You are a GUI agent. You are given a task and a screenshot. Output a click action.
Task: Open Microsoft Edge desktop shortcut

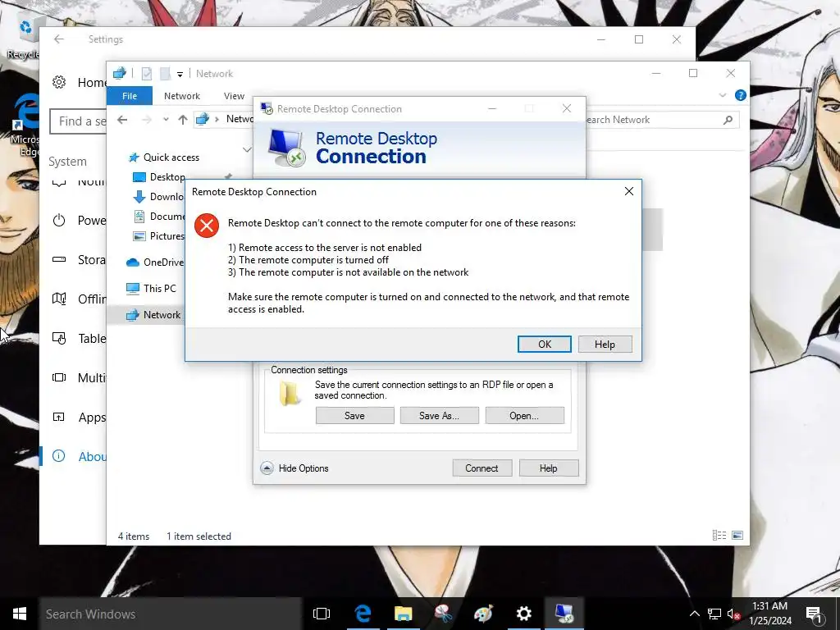point(25,126)
